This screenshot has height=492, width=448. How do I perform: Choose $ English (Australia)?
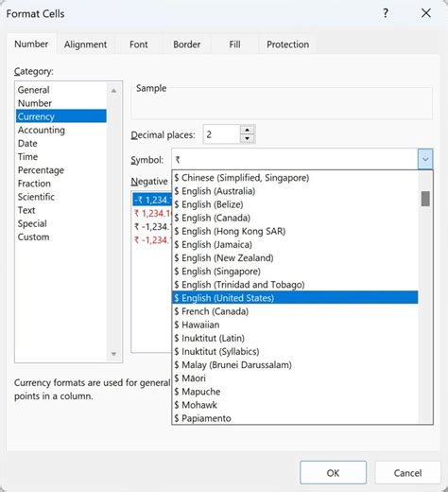click(295, 191)
